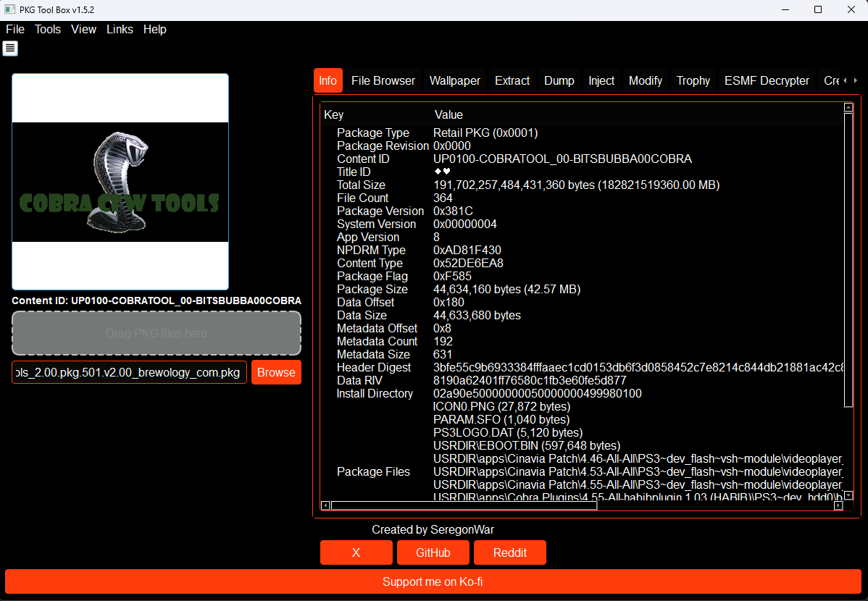Switch to the File Browser tab

383,80
